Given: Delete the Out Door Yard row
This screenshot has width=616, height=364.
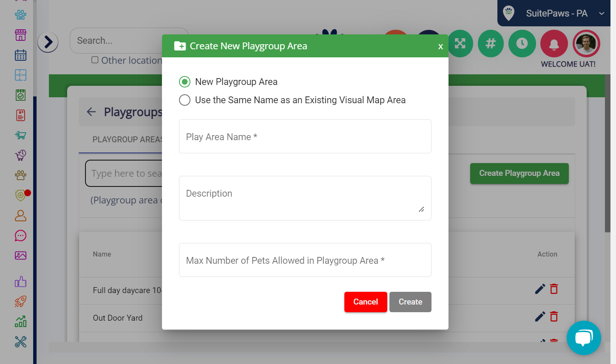Looking at the screenshot, I should [x=554, y=316].
